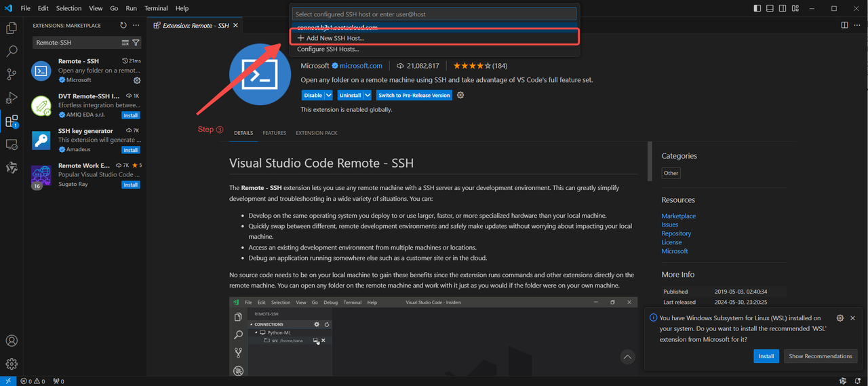
Task: Open the Marketplace resource link
Action: click(678, 216)
